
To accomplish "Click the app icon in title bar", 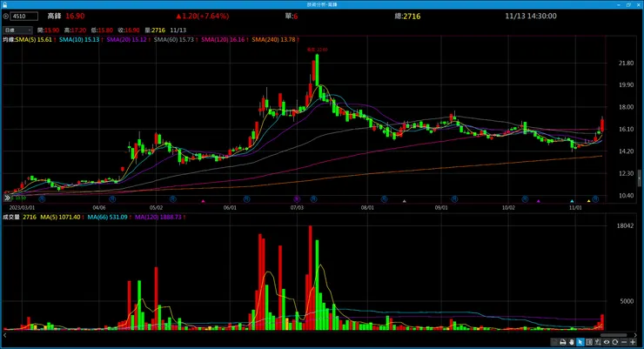I will tap(4, 4).
